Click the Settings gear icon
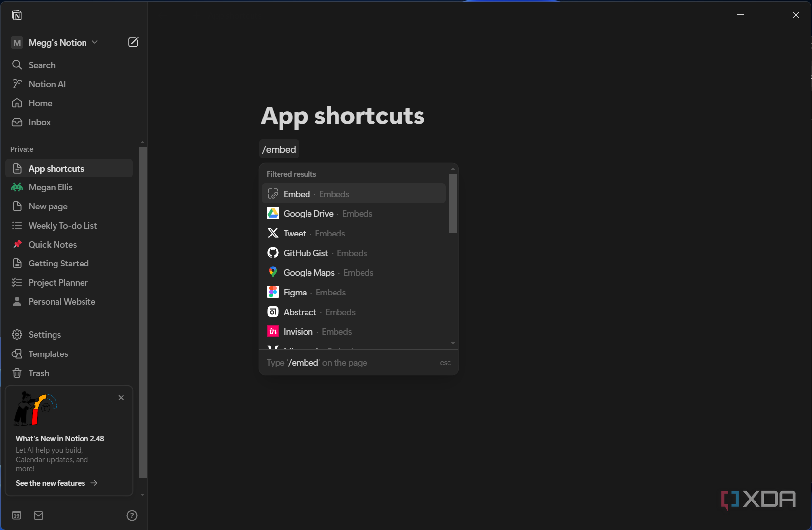Viewport: 812px width, 530px height. tap(17, 335)
